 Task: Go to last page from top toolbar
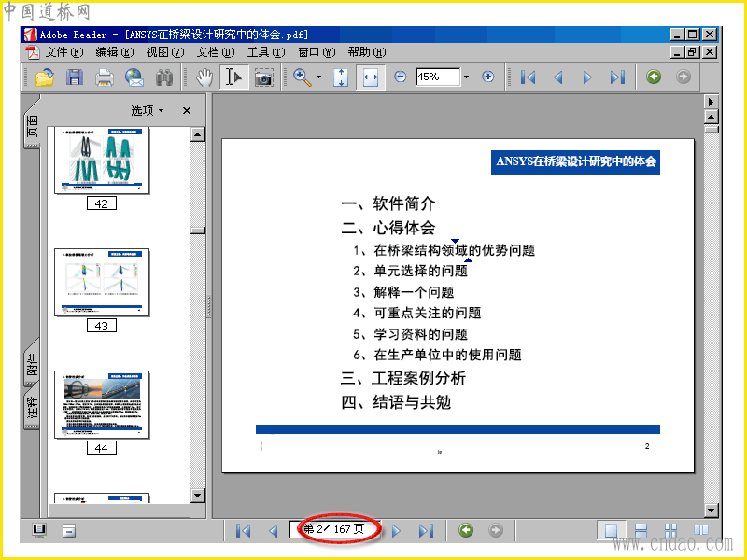[x=617, y=77]
